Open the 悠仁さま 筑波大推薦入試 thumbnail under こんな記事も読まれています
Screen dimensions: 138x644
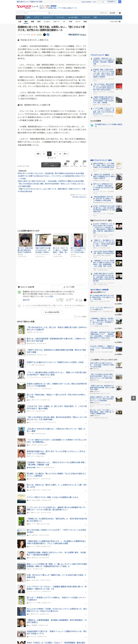pyautogui.click(x=26, y=240)
